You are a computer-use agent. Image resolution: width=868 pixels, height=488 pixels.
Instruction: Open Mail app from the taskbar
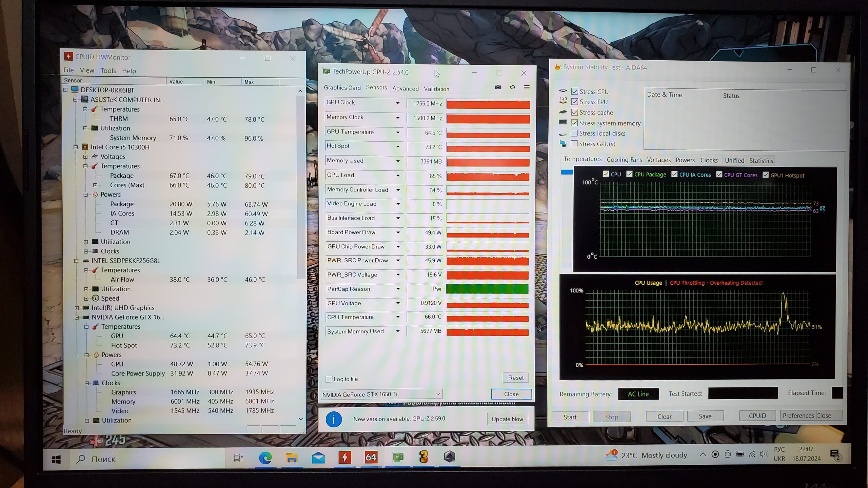(318, 458)
